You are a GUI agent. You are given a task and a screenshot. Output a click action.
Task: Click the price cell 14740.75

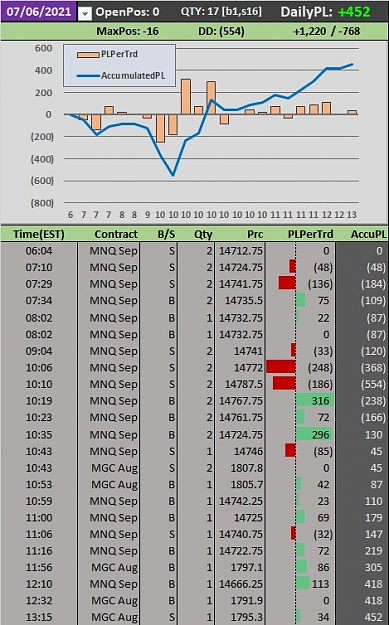[x=240, y=534]
